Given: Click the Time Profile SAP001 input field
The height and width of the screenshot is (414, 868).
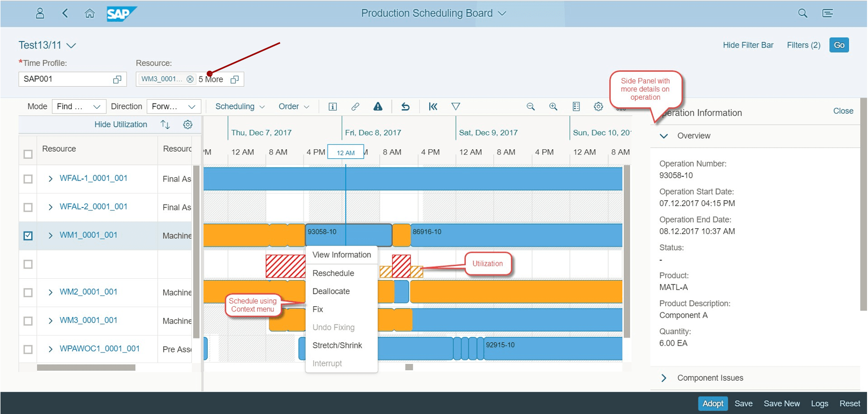Looking at the screenshot, I should pos(72,79).
